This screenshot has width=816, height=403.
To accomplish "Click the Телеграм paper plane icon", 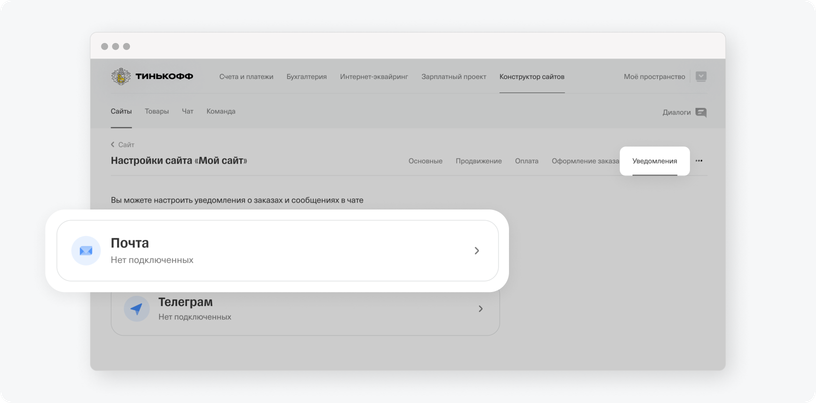I will pos(136,309).
